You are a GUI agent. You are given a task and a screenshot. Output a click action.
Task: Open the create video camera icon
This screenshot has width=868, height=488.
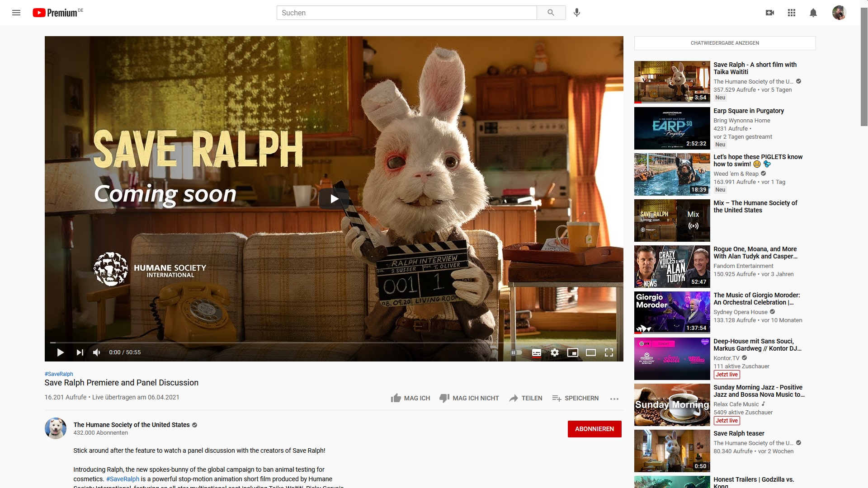[769, 13]
